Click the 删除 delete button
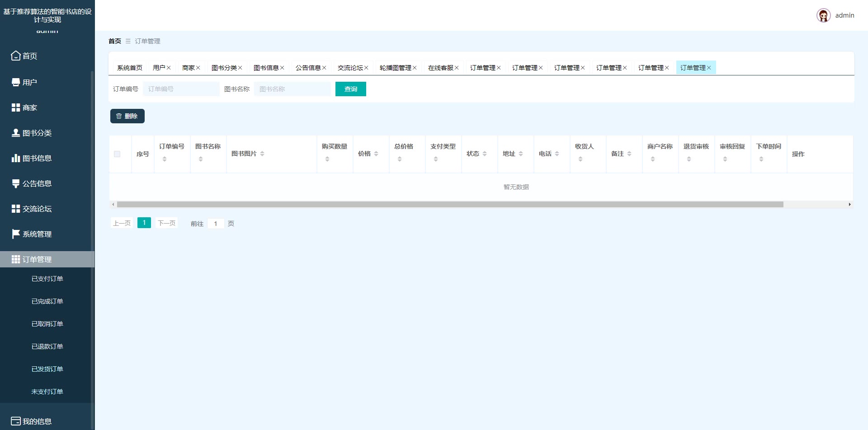This screenshot has height=430, width=868. click(127, 116)
